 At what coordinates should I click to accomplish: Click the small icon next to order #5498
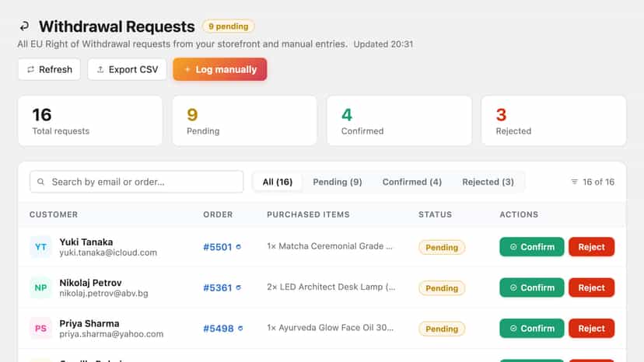pos(240,329)
